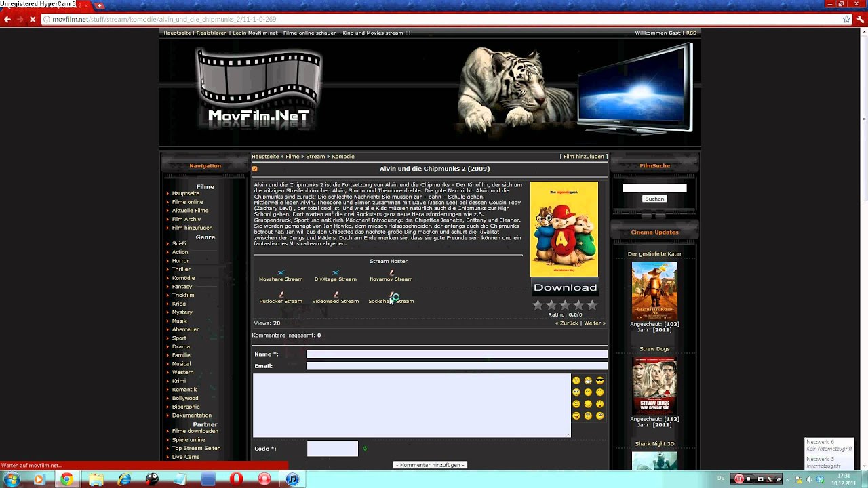Pause the HyperCam recording

739,479
